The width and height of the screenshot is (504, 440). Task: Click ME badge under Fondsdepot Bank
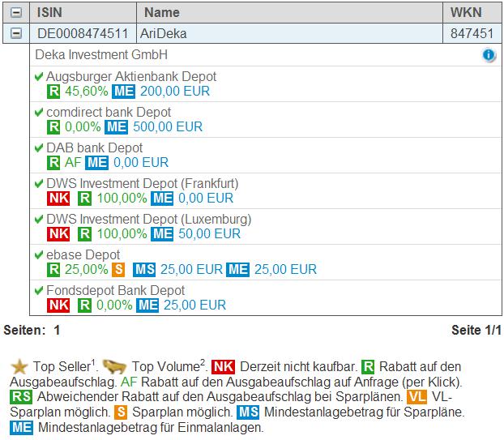[147, 305]
